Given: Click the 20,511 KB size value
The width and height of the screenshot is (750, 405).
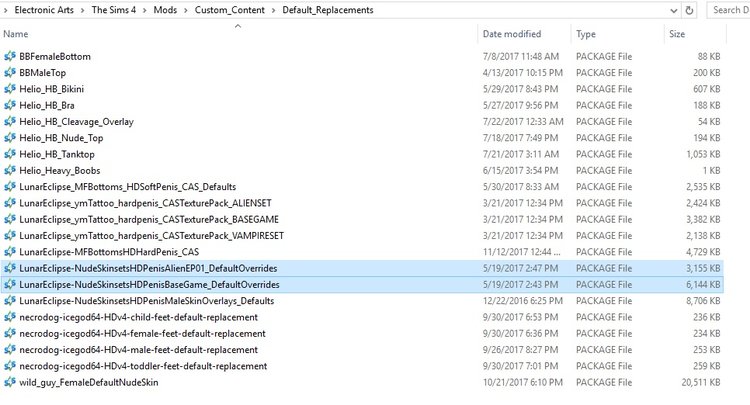Looking at the screenshot, I should point(701,382).
